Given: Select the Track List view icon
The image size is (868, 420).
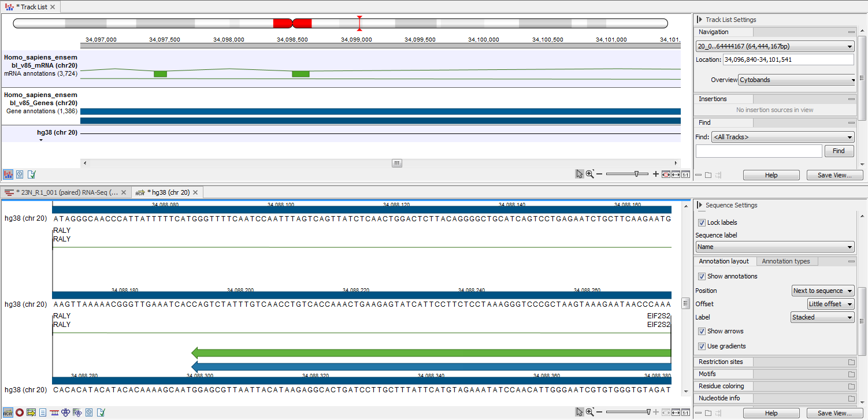Looking at the screenshot, I should click(8, 174).
